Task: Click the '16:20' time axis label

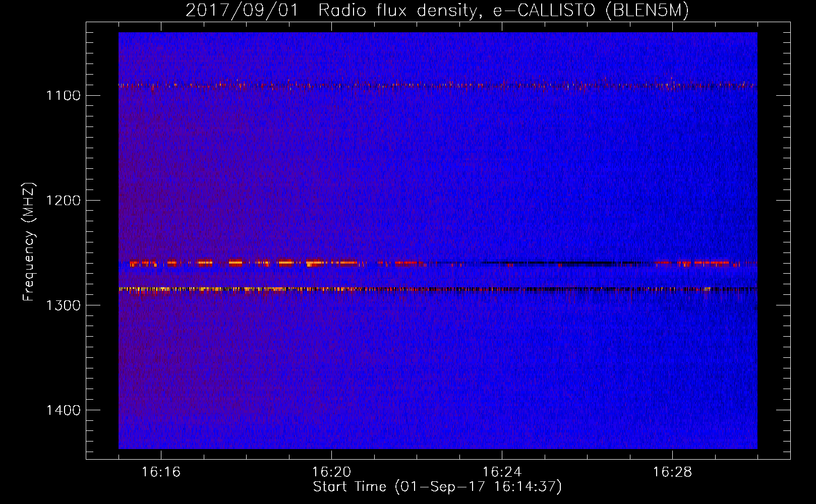Action: tap(331, 472)
